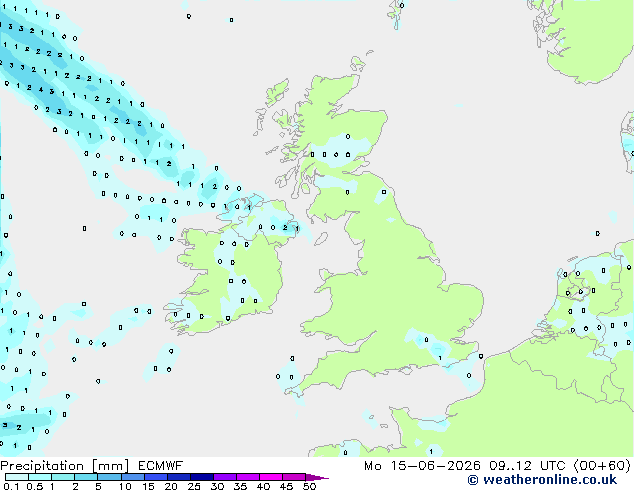Click the 1–2 mm legend color band

[63, 477]
